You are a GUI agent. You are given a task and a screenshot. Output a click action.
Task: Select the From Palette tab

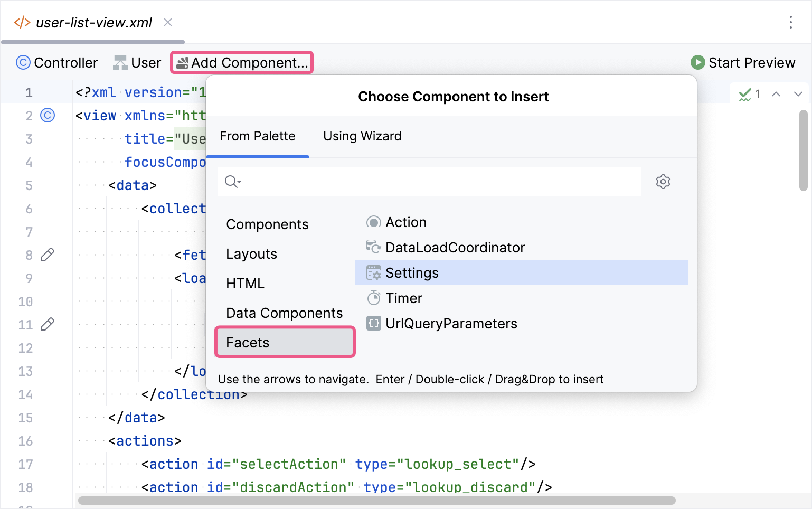[258, 136]
